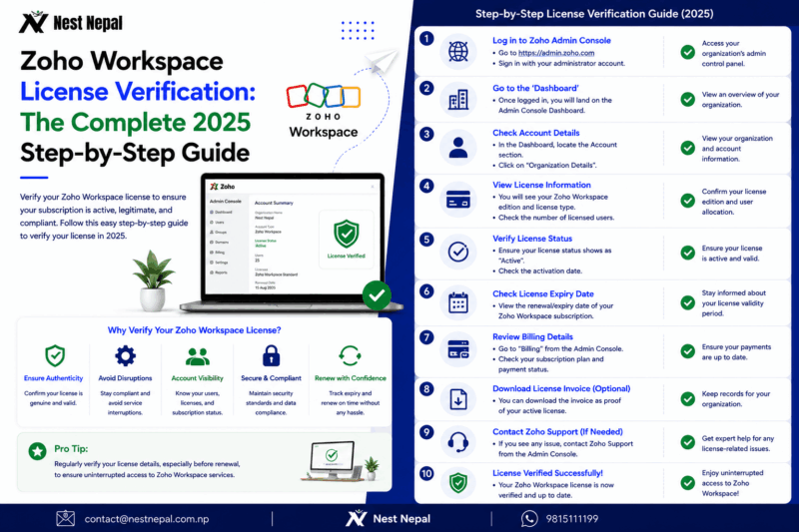The width and height of the screenshot is (799, 532).
Task: Click green check beside 'Enjoy uninterrupted access'
Action: pyautogui.click(x=688, y=483)
